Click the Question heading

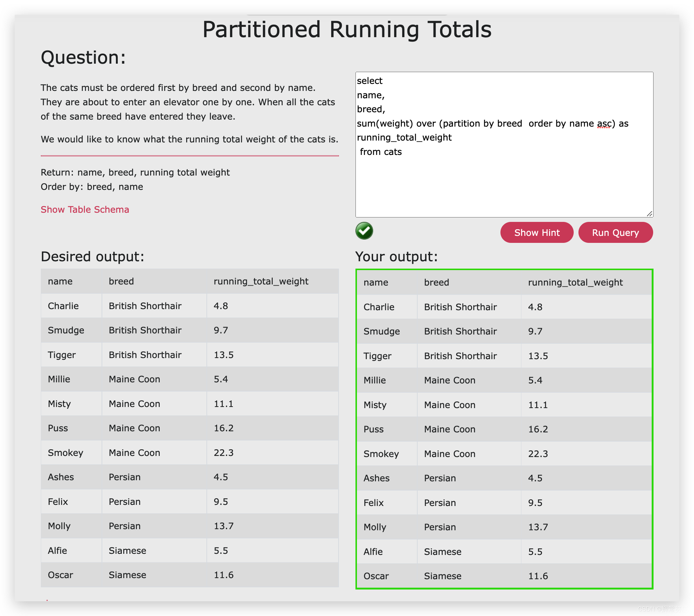point(83,57)
